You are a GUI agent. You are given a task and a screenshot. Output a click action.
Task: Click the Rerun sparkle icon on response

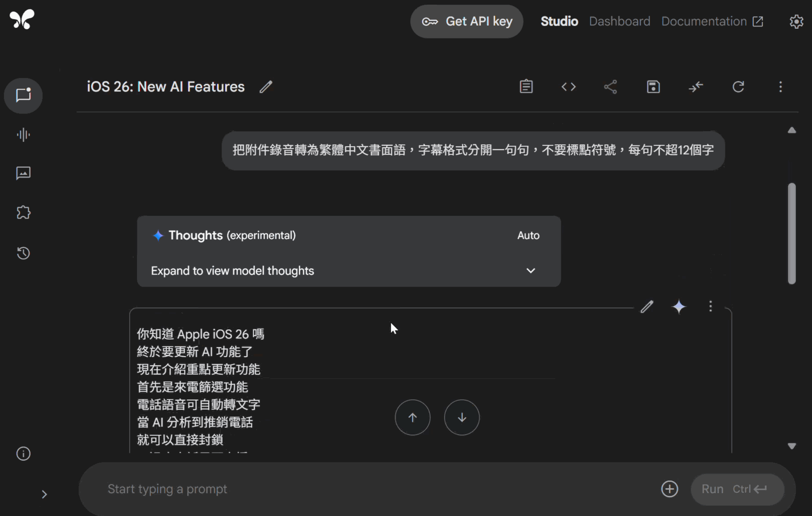pyautogui.click(x=679, y=306)
